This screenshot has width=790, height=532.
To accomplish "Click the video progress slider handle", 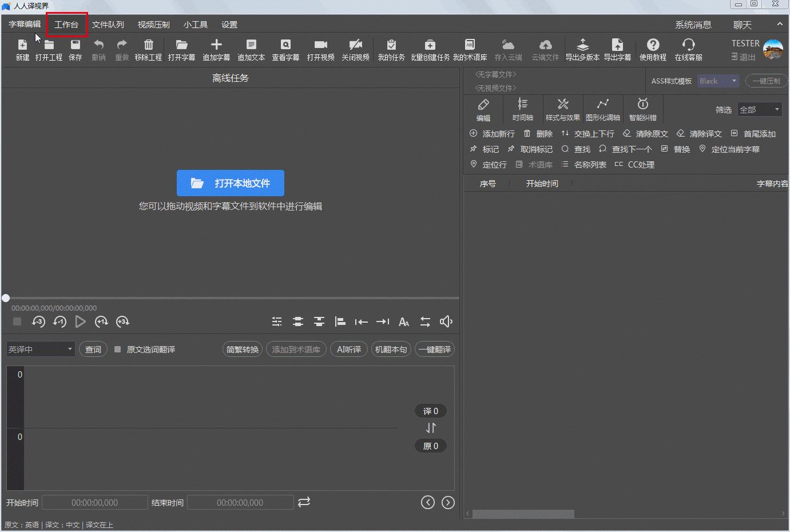I will tap(6, 298).
